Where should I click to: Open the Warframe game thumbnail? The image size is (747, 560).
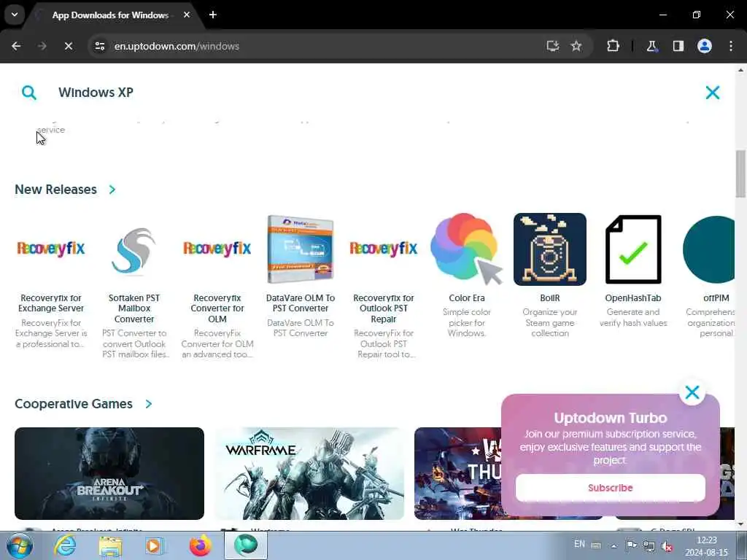coord(309,473)
